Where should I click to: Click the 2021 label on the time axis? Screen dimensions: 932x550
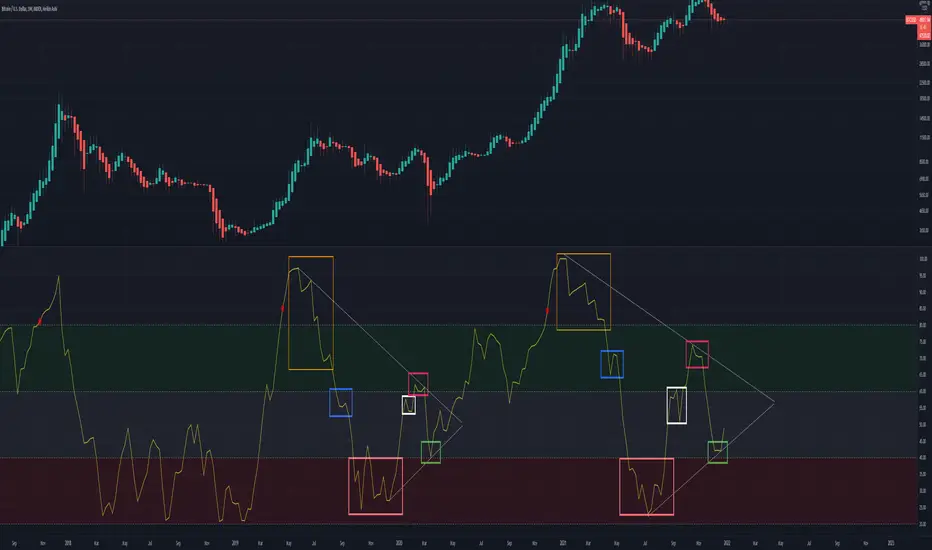(562, 543)
